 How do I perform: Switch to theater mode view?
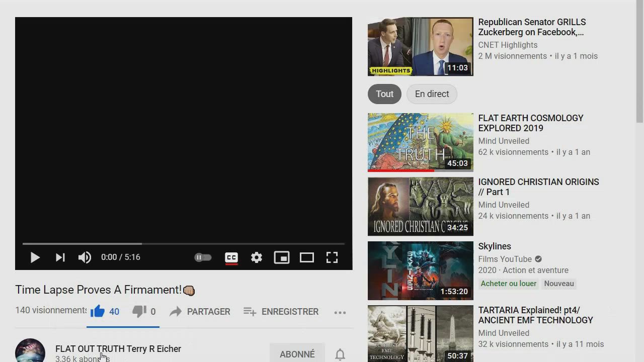coord(306,257)
